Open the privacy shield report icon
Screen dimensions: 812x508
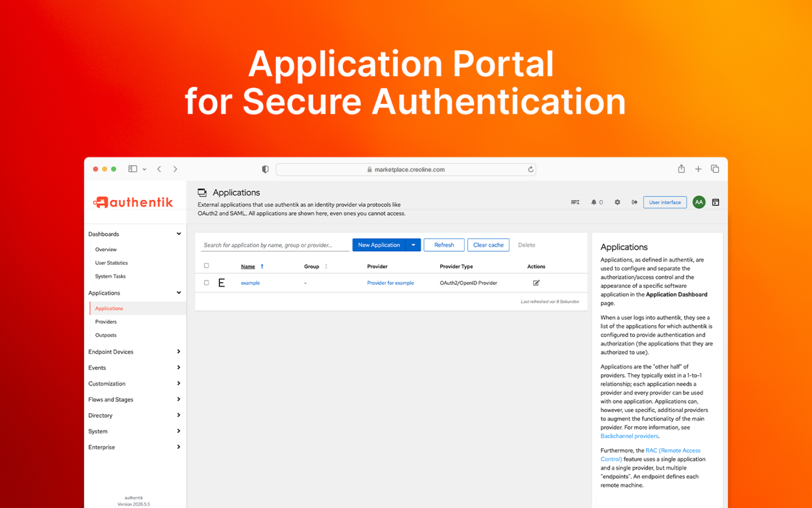pyautogui.click(x=265, y=169)
